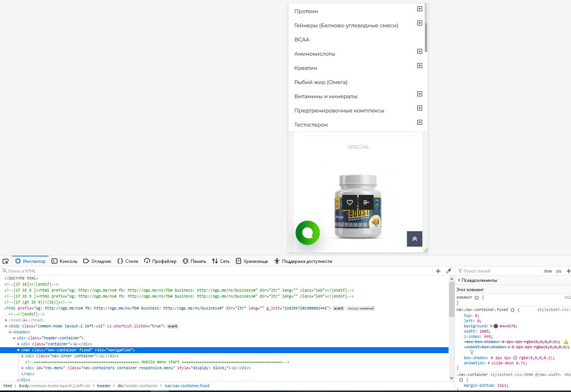Toggle the :hov pseudo-class panel
Viewport: 571px width, 392px height.
pyautogui.click(x=548, y=271)
